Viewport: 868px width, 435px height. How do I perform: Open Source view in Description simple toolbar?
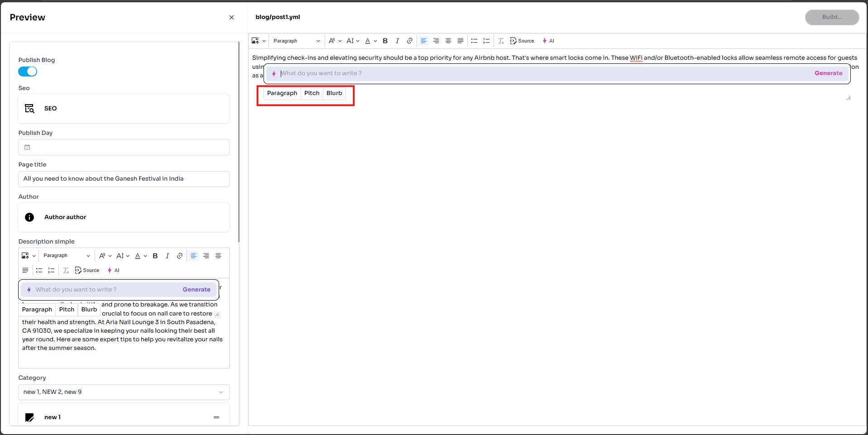[x=87, y=270]
